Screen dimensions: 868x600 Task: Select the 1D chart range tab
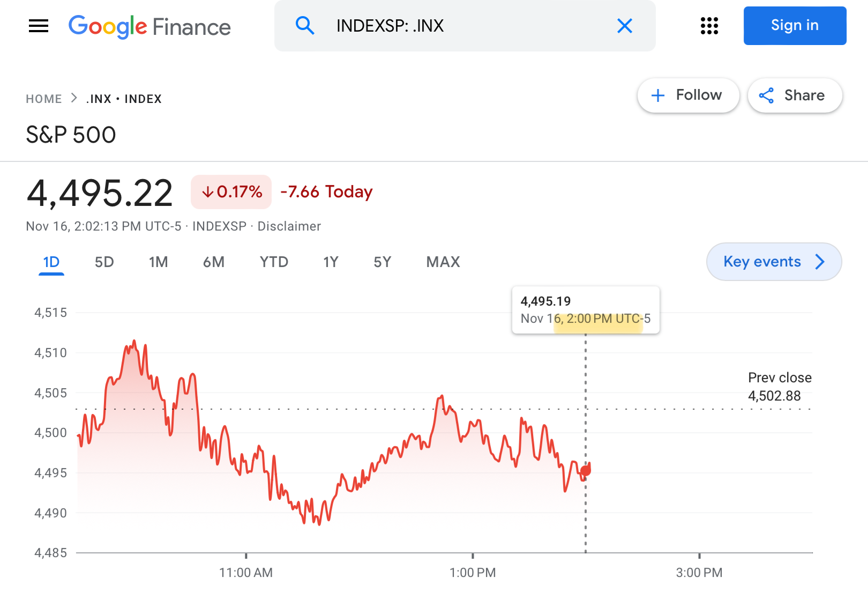point(51,262)
